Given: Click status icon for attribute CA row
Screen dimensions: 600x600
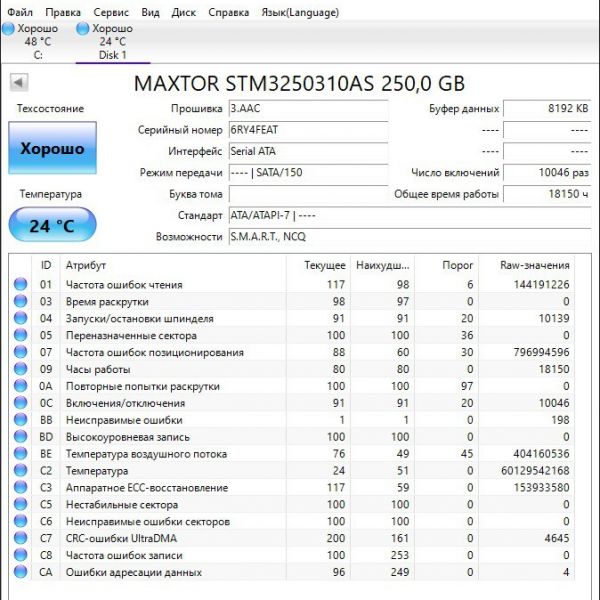Looking at the screenshot, I should 21,572.
